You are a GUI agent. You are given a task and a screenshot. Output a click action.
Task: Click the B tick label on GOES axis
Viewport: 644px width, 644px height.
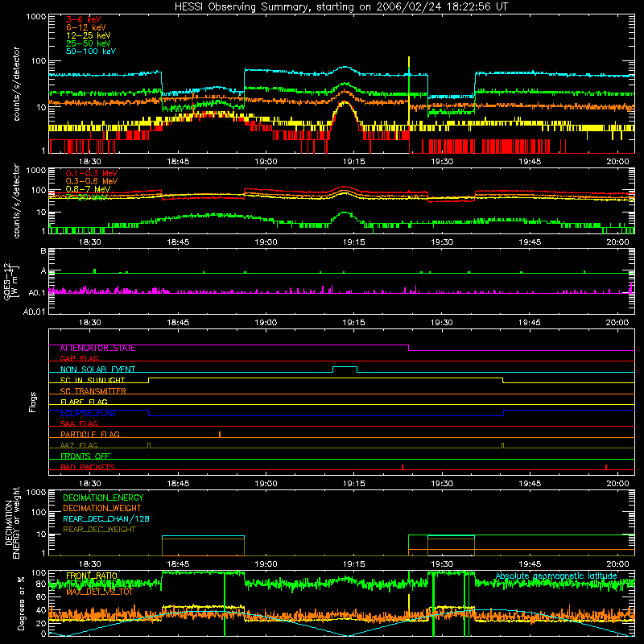[43, 251]
